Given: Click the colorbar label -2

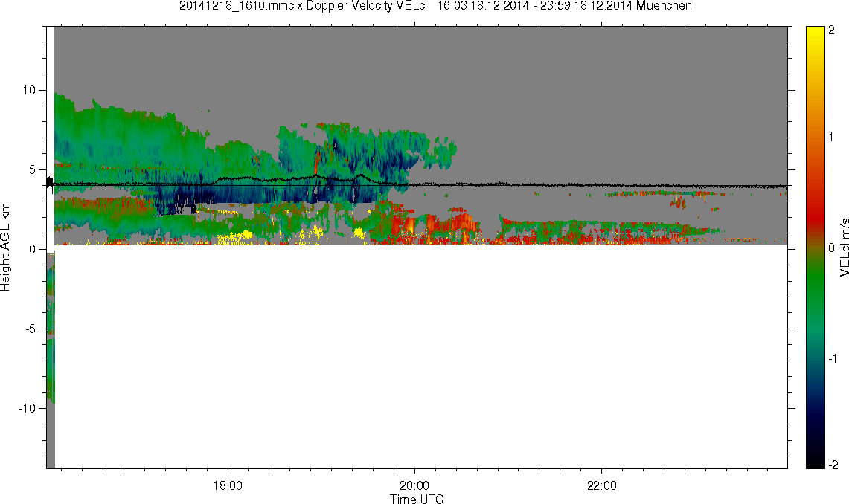Looking at the screenshot, I should (833, 465).
